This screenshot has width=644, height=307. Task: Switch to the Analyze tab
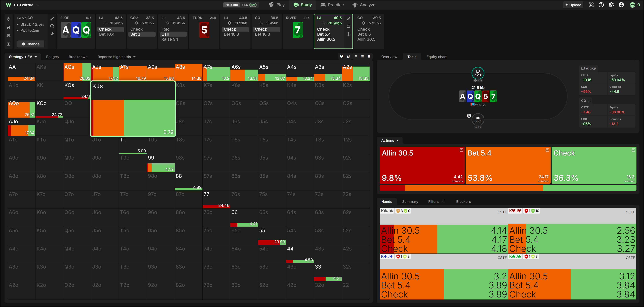click(364, 5)
